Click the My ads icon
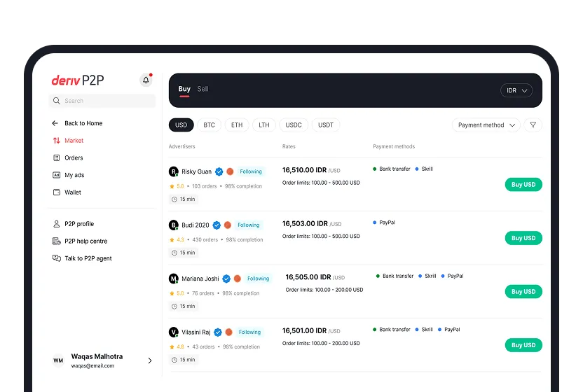The height and width of the screenshot is (392, 583). 57,175
